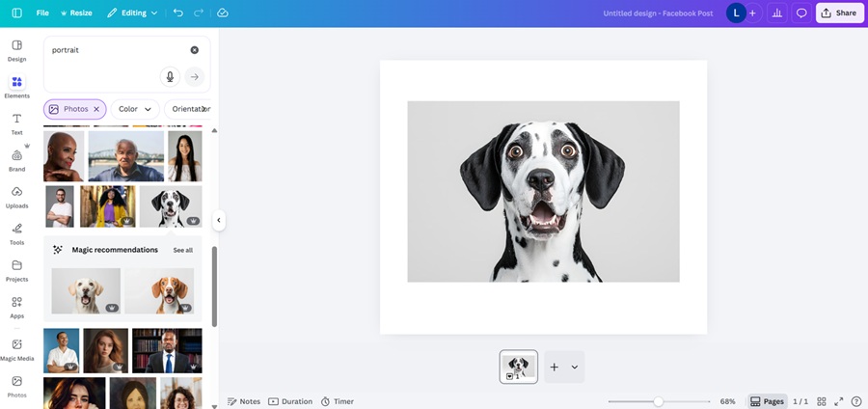Select the man in white shirt blue background photo
The width and height of the screenshot is (868, 409).
pos(62,350)
